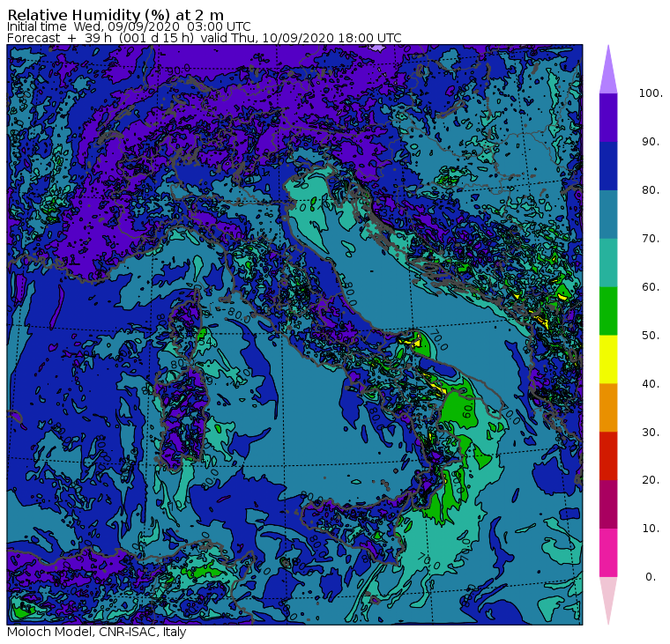Screen dimensions: 670x644
Task: Click the "40." legend label
Action: coord(651,383)
